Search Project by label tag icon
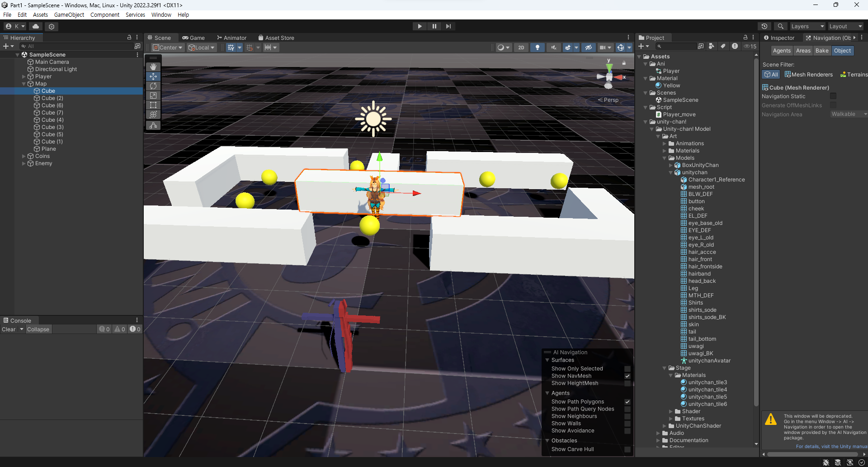 point(723,46)
